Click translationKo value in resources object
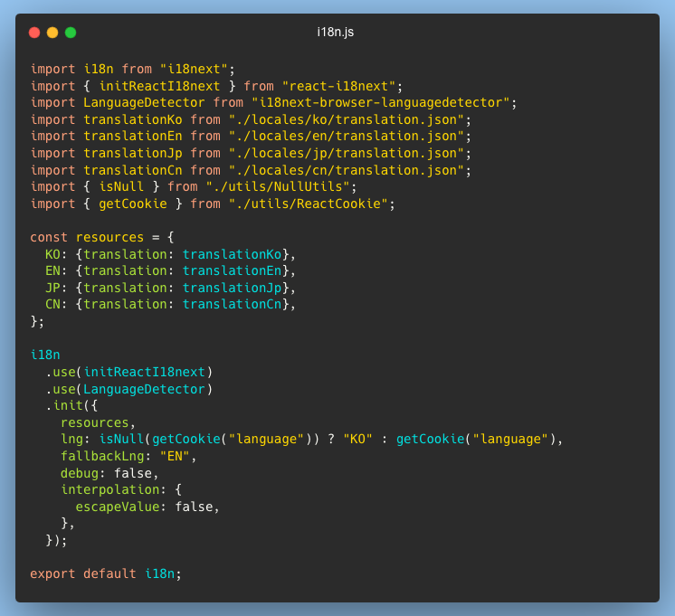The height and width of the screenshot is (616, 675). click(232, 254)
